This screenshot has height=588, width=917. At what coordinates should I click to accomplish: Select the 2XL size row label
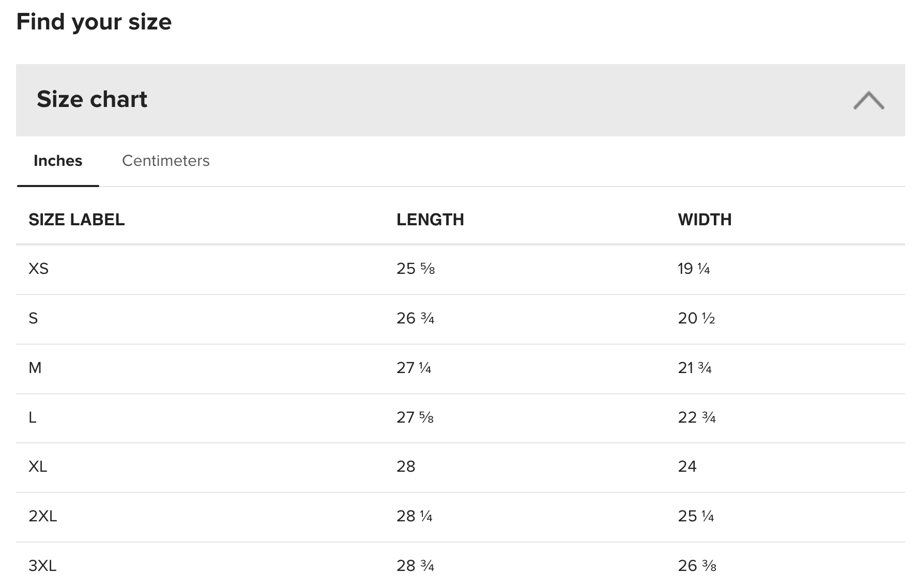click(x=43, y=516)
